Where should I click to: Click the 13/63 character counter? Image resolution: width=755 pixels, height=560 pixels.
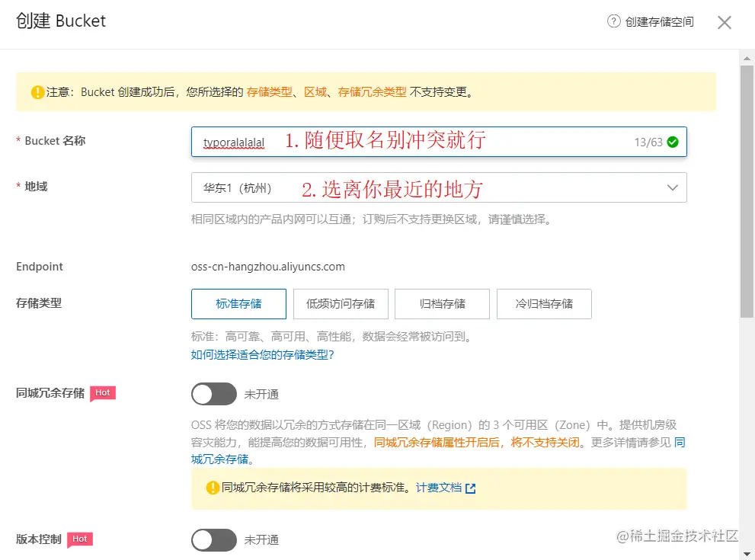[x=648, y=142]
